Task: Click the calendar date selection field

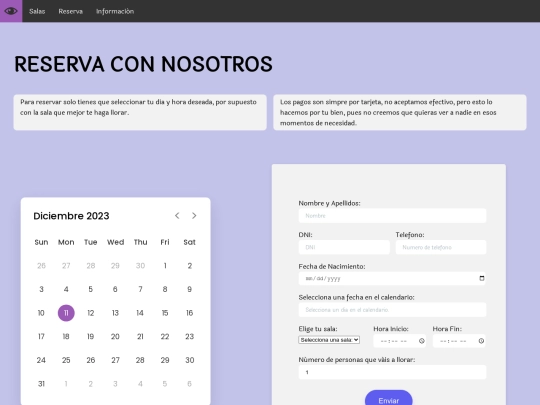Action: point(392,310)
